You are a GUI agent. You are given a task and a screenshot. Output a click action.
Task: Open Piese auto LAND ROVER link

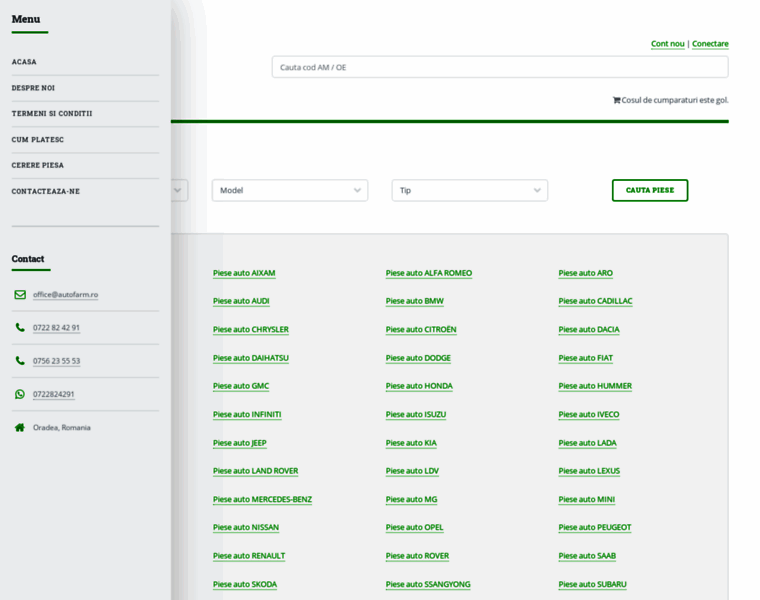pyautogui.click(x=256, y=471)
